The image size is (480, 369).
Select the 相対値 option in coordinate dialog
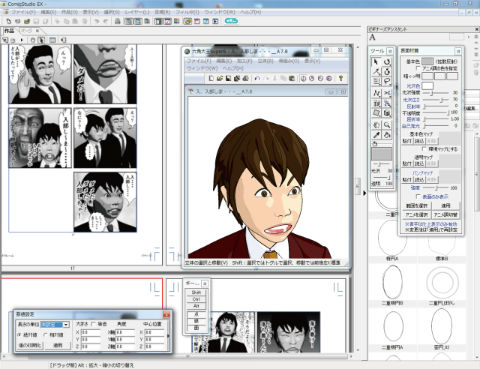point(46,335)
